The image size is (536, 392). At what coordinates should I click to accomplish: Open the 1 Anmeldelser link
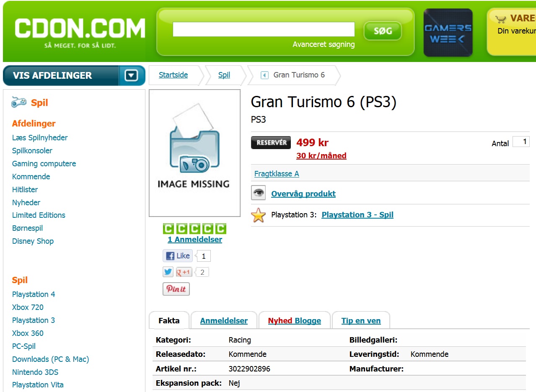click(x=195, y=240)
